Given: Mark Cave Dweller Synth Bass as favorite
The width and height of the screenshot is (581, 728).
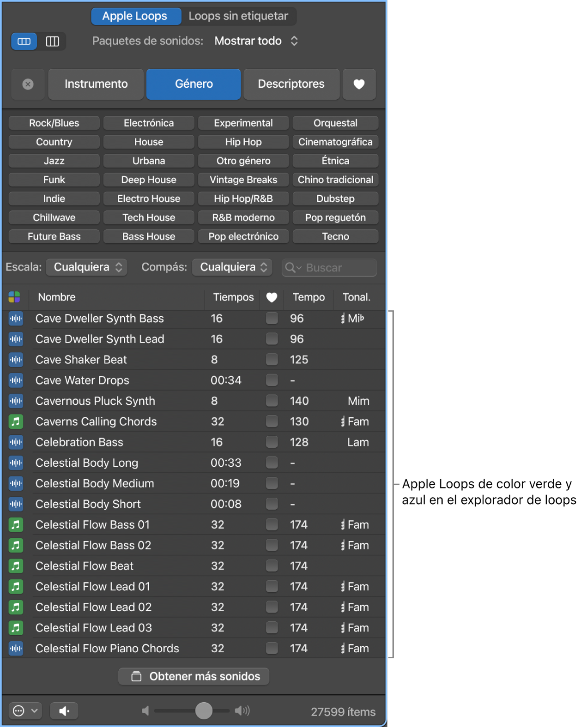Looking at the screenshot, I should (x=272, y=319).
